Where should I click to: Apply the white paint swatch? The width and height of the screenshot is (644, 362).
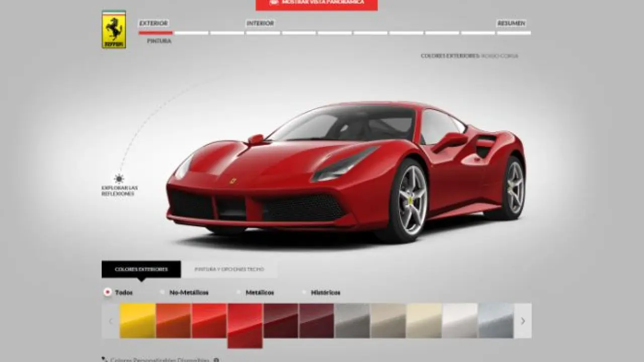pyautogui.click(x=460, y=320)
